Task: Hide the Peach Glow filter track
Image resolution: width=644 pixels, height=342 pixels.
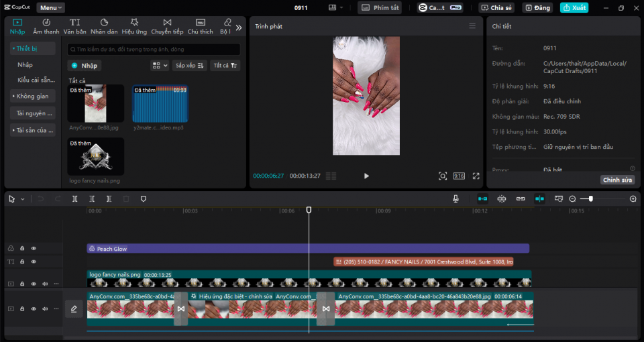Action: (x=34, y=249)
